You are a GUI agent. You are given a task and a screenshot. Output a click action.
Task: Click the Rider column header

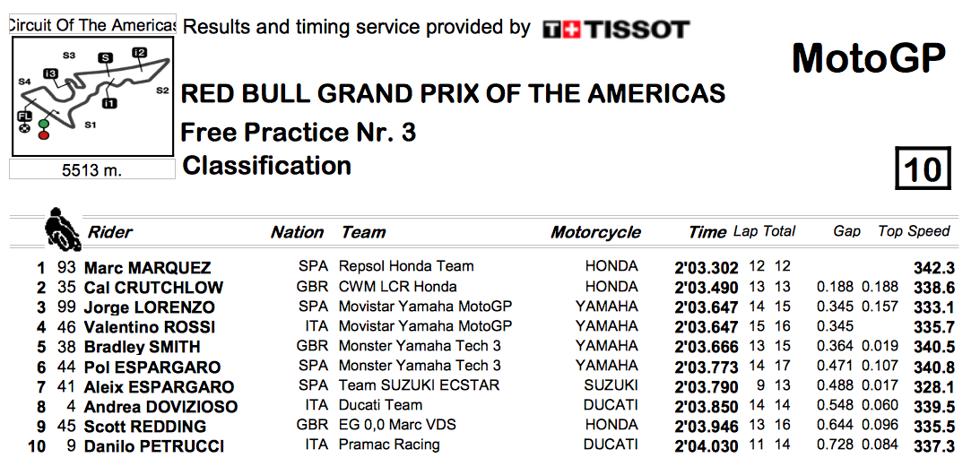[x=110, y=232]
